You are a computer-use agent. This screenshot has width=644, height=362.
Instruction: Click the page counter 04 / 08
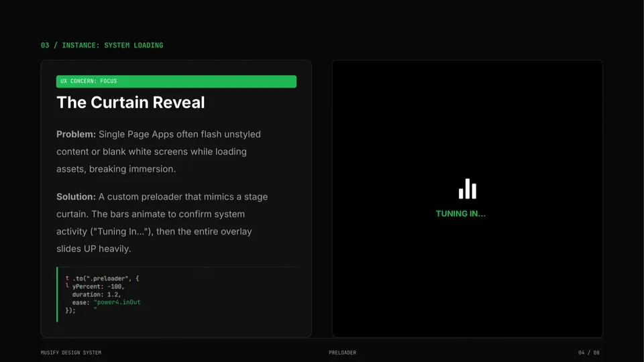pyautogui.click(x=588, y=353)
